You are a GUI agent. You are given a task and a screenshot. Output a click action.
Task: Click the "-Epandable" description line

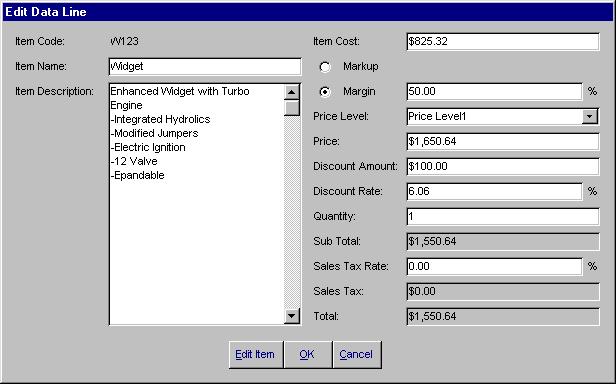(137, 175)
